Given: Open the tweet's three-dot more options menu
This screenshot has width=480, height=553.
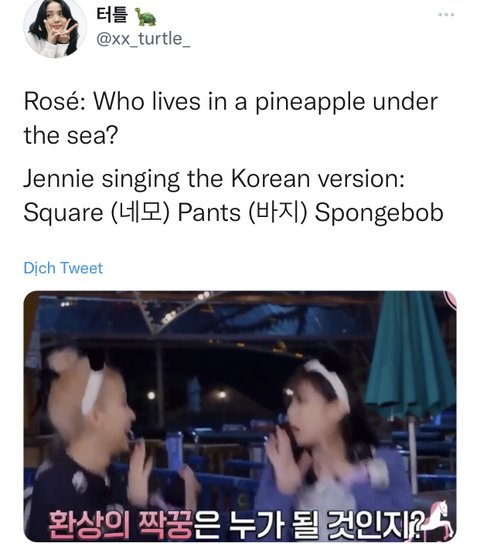Looking at the screenshot, I should point(446,15).
